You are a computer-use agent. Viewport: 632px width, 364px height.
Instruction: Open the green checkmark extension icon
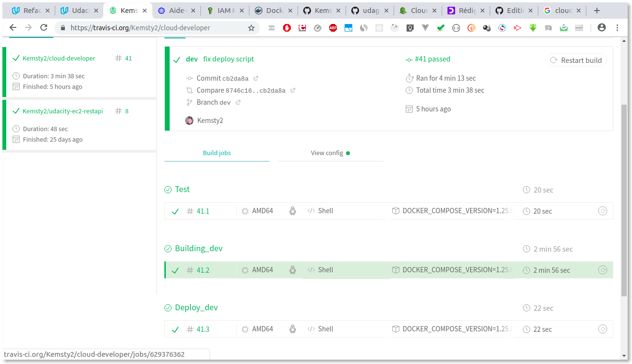[441, 28]
